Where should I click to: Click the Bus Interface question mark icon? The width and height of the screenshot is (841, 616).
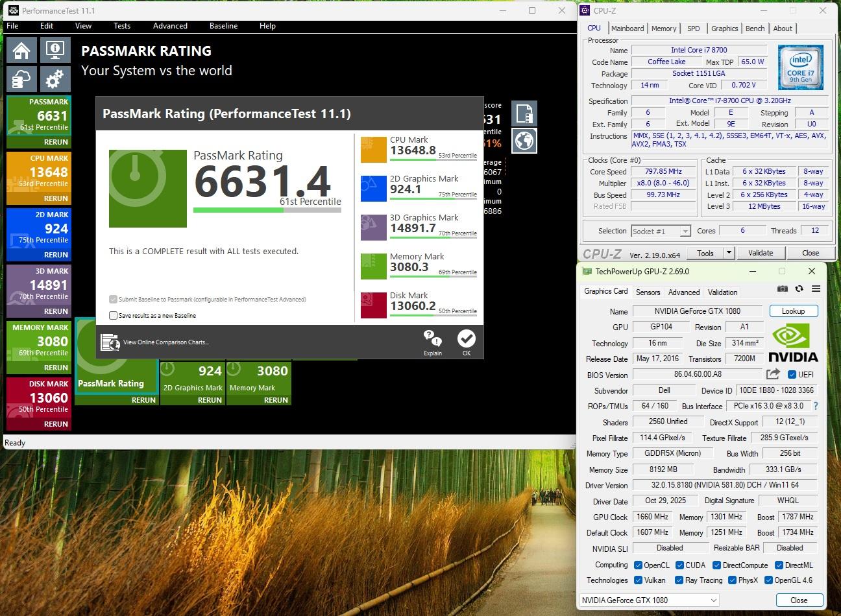(816, 406)
